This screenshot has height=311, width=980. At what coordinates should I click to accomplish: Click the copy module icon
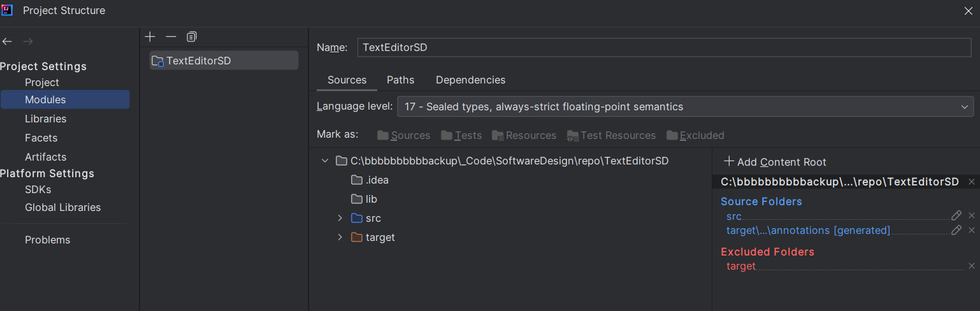[192, 37]
